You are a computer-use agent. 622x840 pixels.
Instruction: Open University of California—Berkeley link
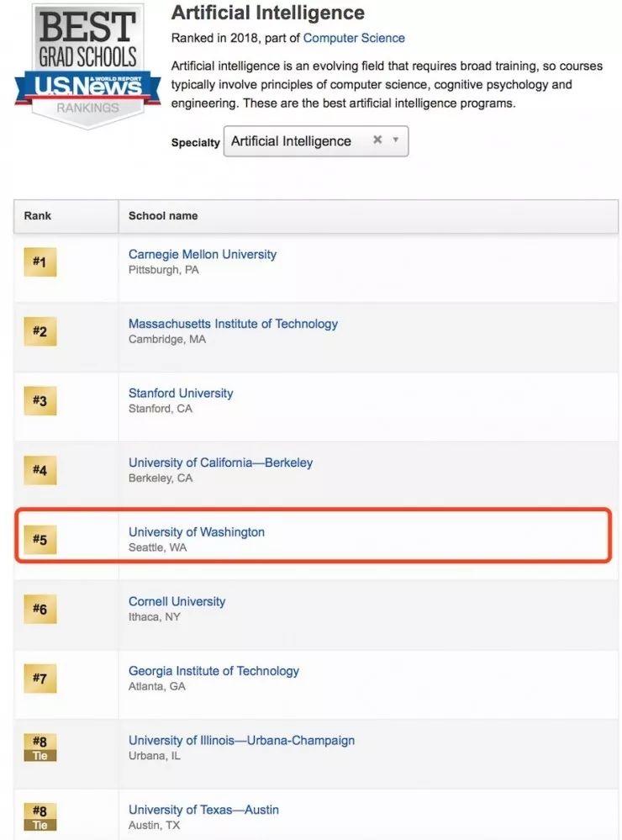[220, 462]
